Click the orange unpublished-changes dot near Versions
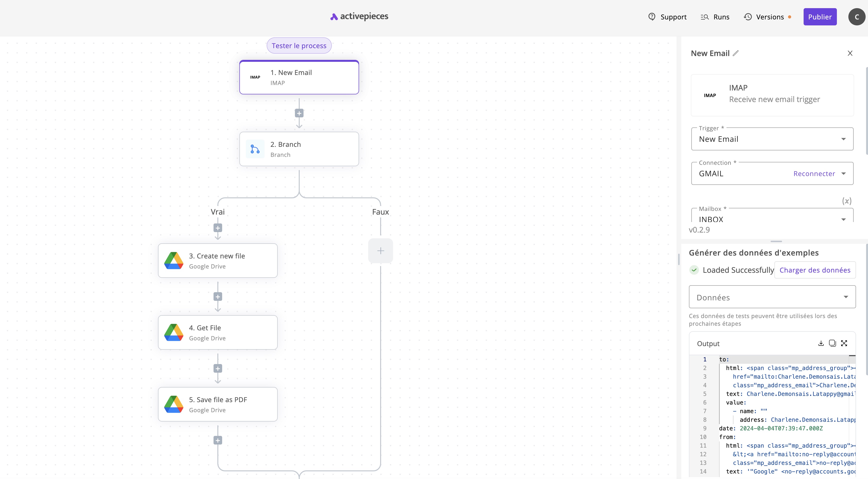868x479 pixels. (789, 17)
